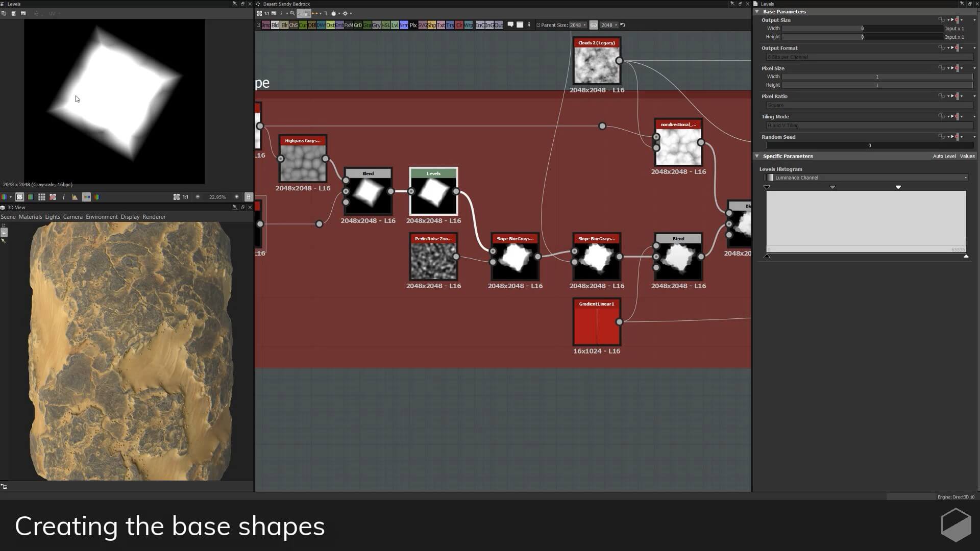Add an Output node via Out shortcut
The height and width of the screenshot is (551, 980).
point(499,25)
